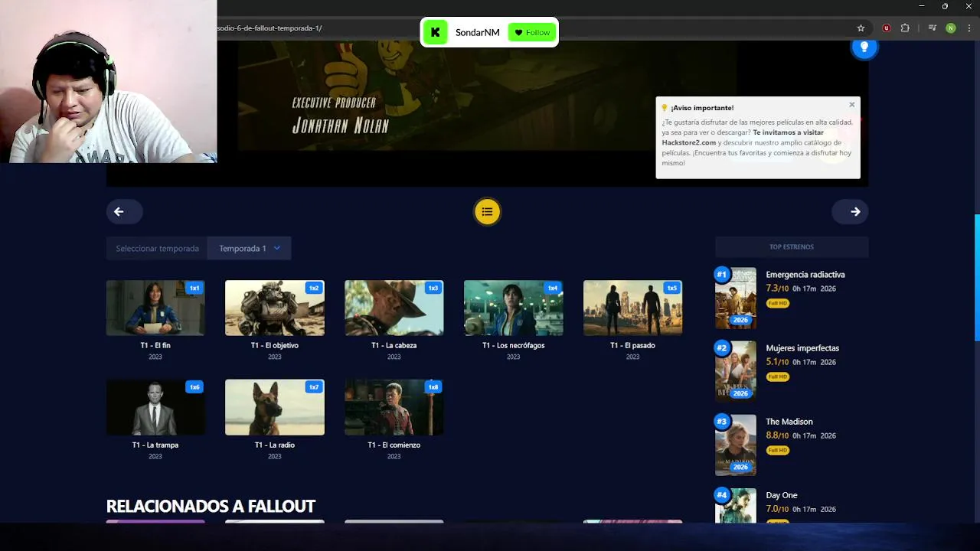Open episode T1 - La radio thumbnail

(x=275, y=407)
